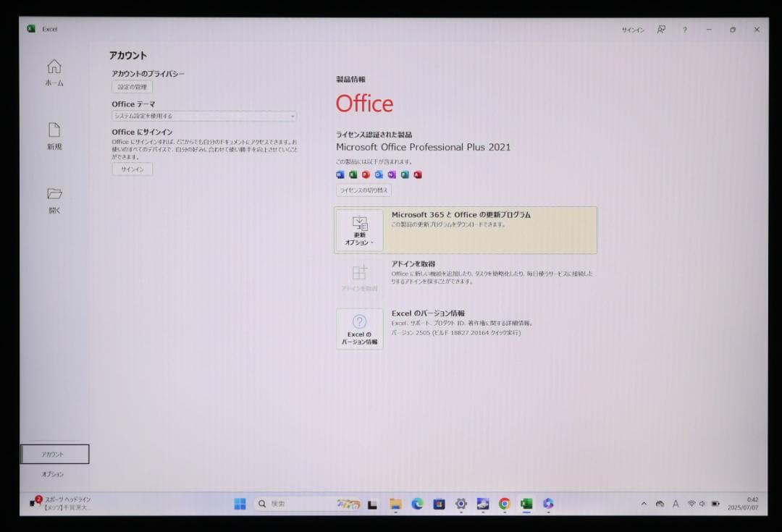Open the Outlook icon in the product icons row
Screen dimensions: 782x532
(x=379, y=174)
